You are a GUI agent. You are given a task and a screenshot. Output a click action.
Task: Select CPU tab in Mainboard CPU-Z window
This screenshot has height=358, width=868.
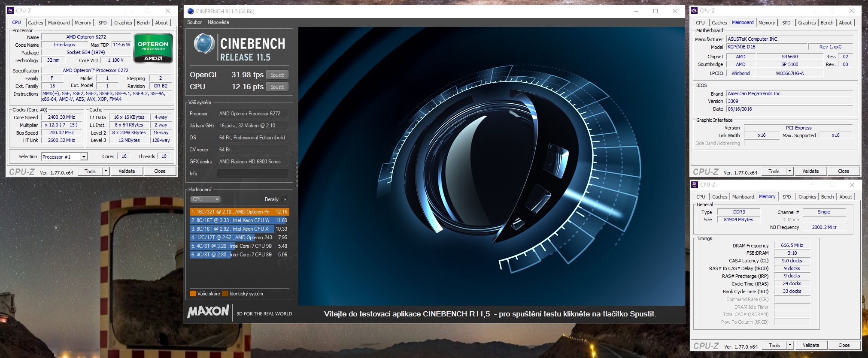701,23
